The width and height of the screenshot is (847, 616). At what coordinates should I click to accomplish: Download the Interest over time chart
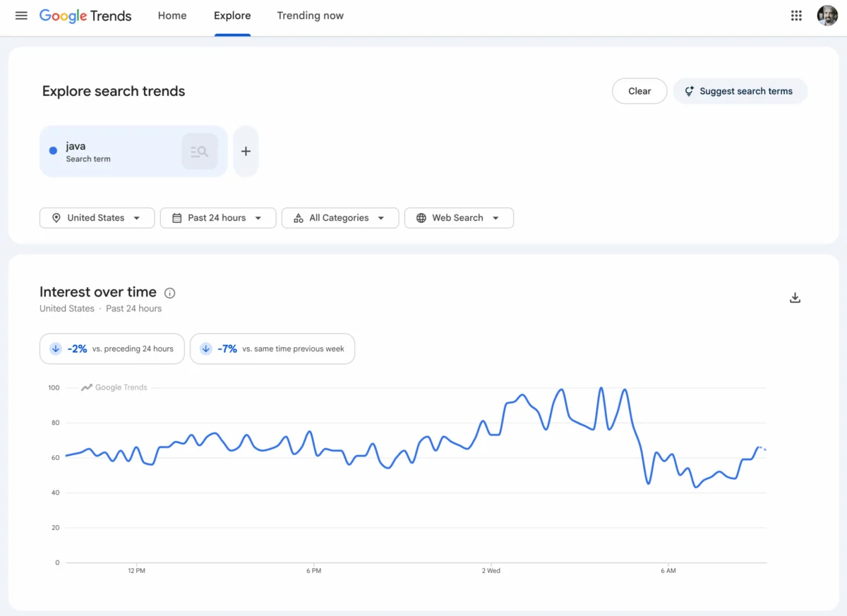pyautogui.click(x=795, y=298)
